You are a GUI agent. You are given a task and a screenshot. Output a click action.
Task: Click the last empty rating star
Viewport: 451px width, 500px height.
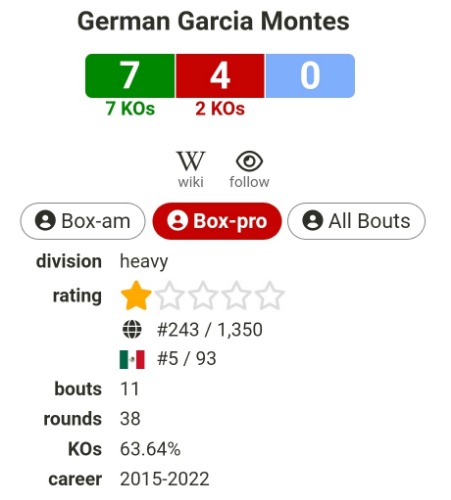(269, 296)
